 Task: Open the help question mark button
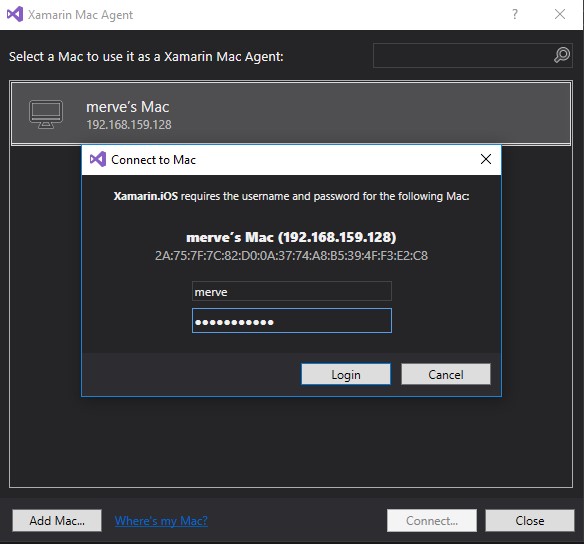click(515, 14)
